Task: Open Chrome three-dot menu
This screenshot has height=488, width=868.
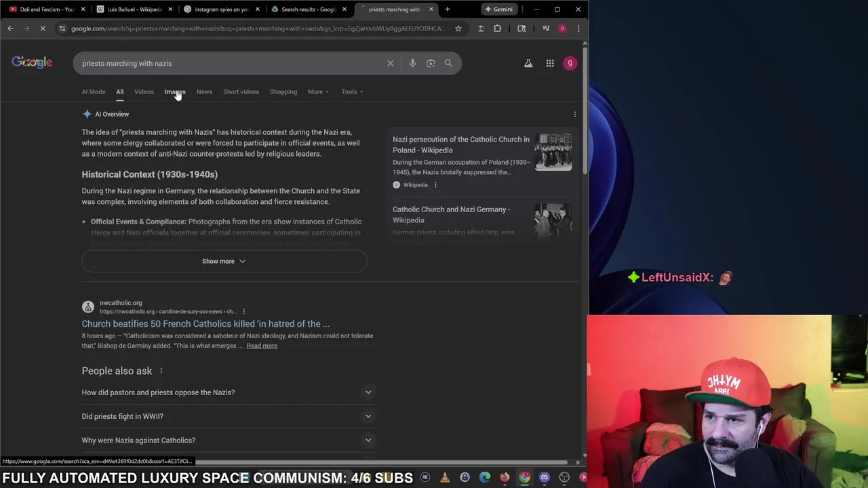Action: 578,28
